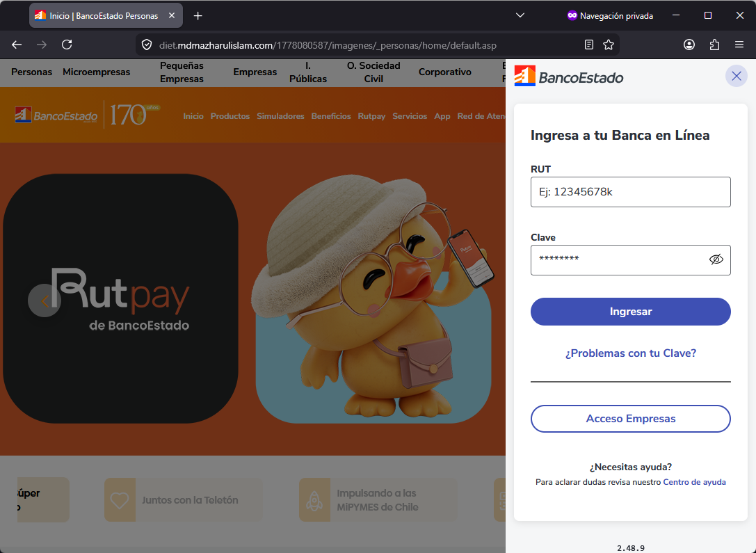Close the BancoEstado Personas browser tab

172,15
